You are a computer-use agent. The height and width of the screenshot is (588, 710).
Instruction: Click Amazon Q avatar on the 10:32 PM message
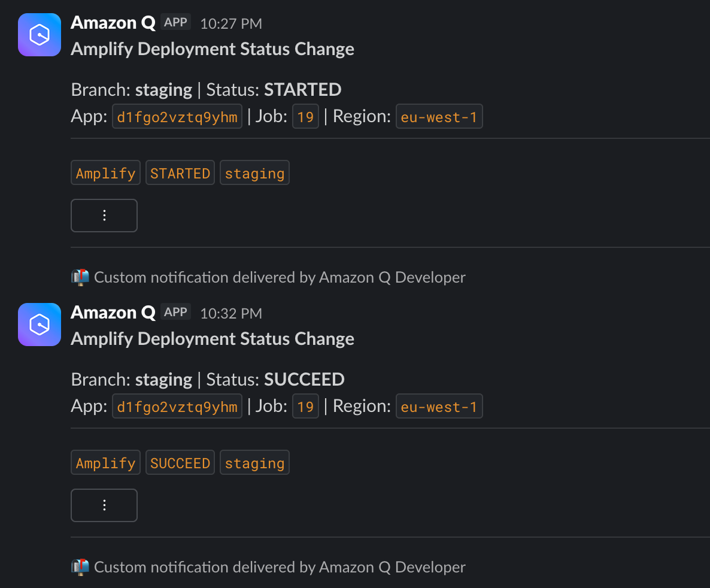pyautogui.click(x=40, y=325)
